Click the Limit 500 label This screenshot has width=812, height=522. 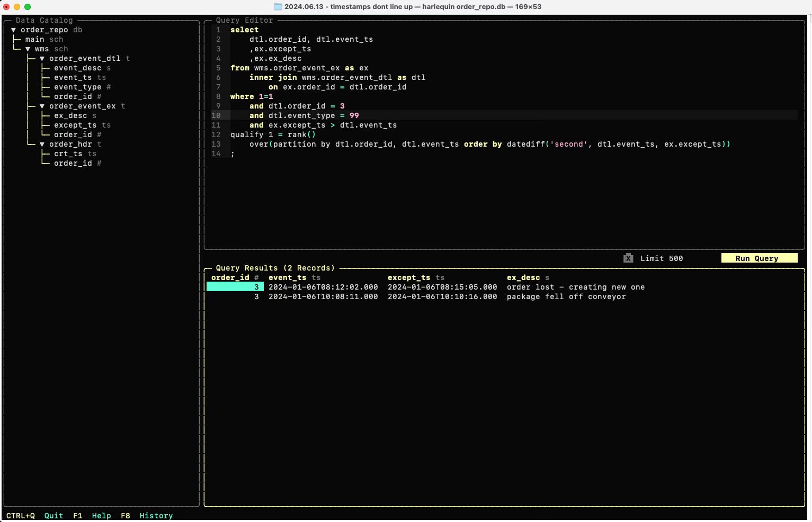[662, 259]
